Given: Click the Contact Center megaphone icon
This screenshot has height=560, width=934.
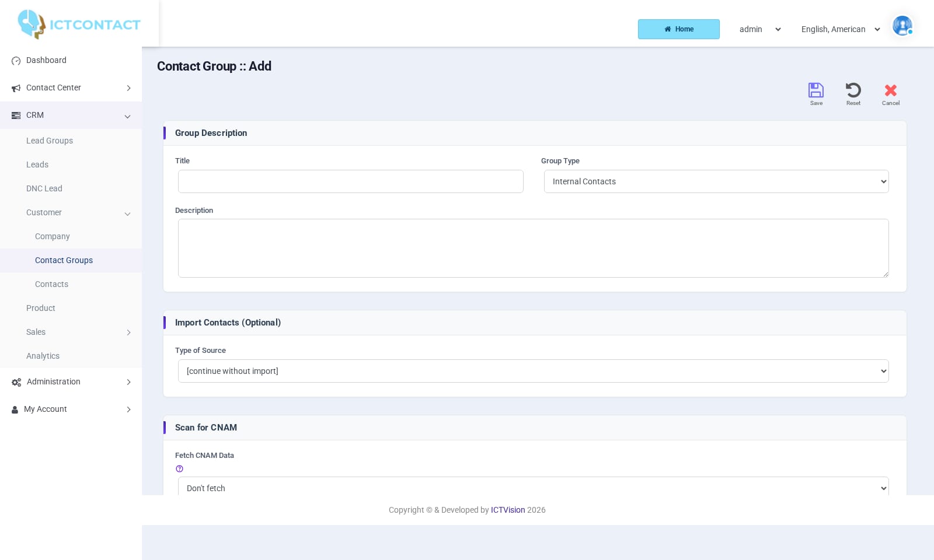Looking at the screenshot, I should coord(16,88).
